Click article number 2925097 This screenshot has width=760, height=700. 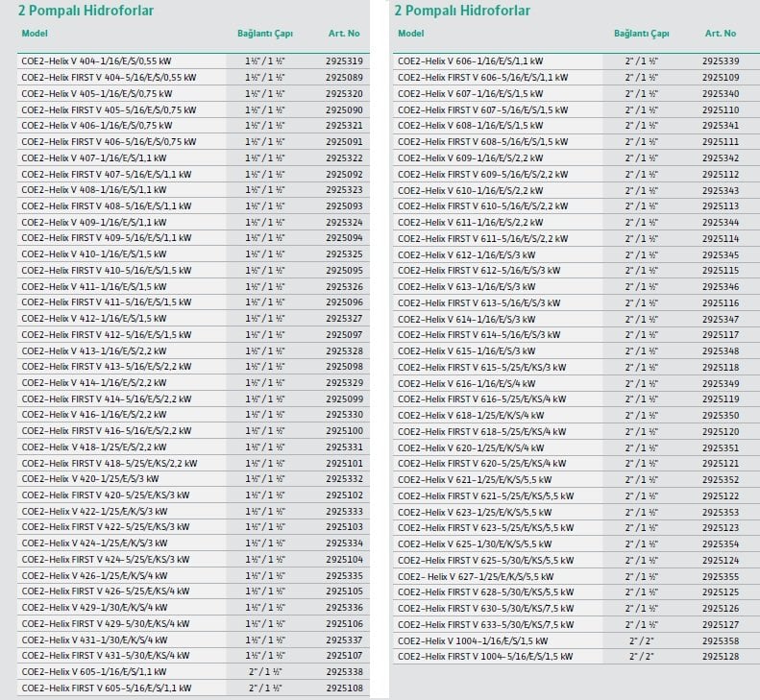tap(344, 335)
